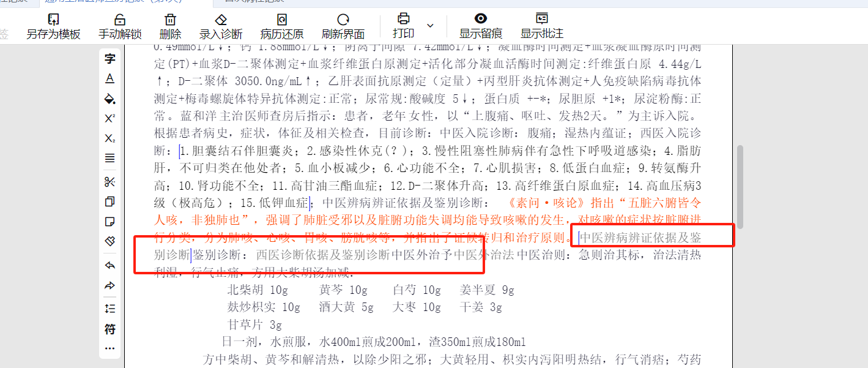868x368 pixels.
Task: Click the line spacing icon
Action: click(x=109, y=309)
